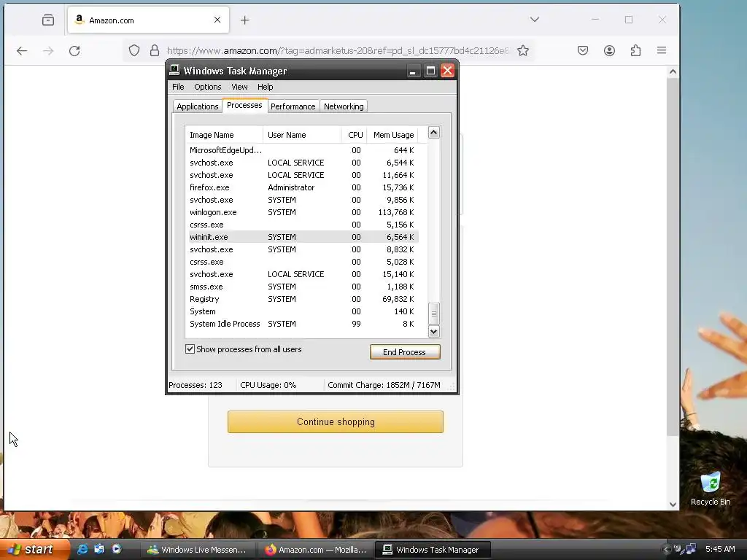Viewport: 747px width, 560px height.
Task: Open Firefox View icon left of tabs
Action: (47, 20)
